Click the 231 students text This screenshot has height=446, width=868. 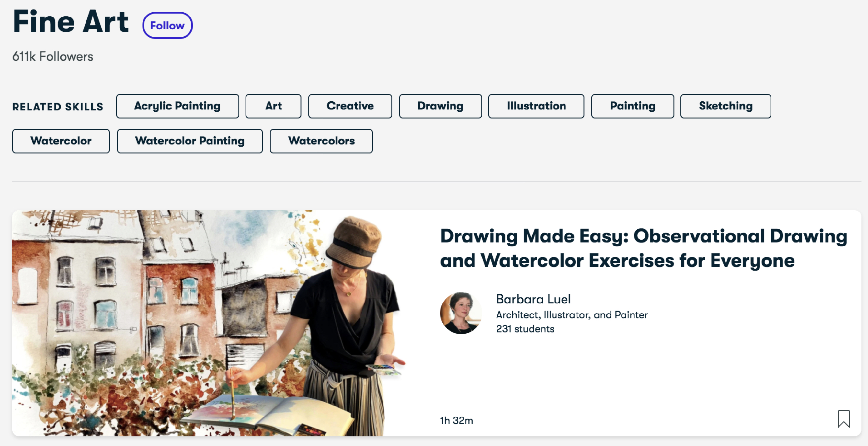click(x=525, y=329)
